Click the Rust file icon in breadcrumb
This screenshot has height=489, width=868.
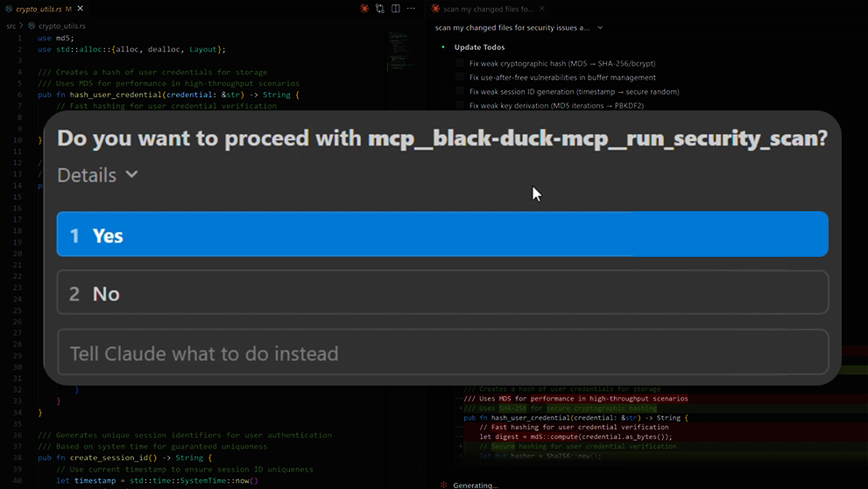(30, 26)
